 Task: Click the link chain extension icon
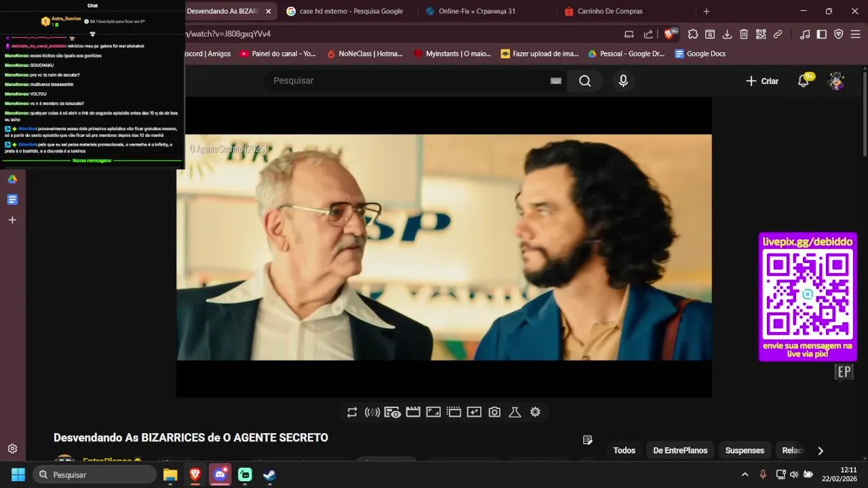pyautogui.click(x=778, y=34)
